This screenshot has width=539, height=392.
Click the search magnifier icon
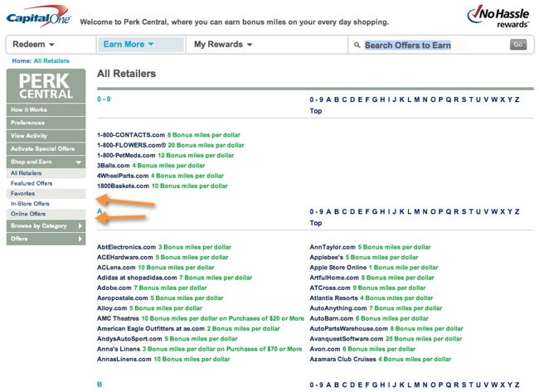tap(357, 45)
